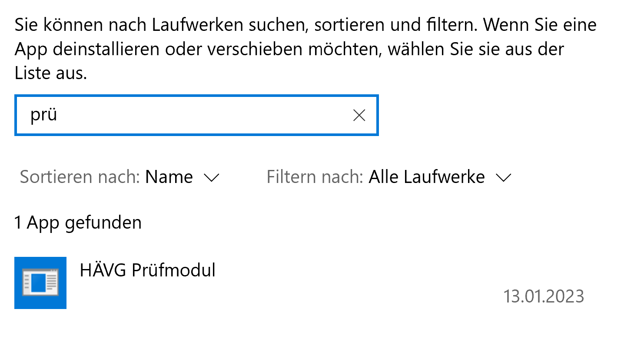
Task: Click the chevron next to Alle Laufwerke
Action: click(504, 177)
